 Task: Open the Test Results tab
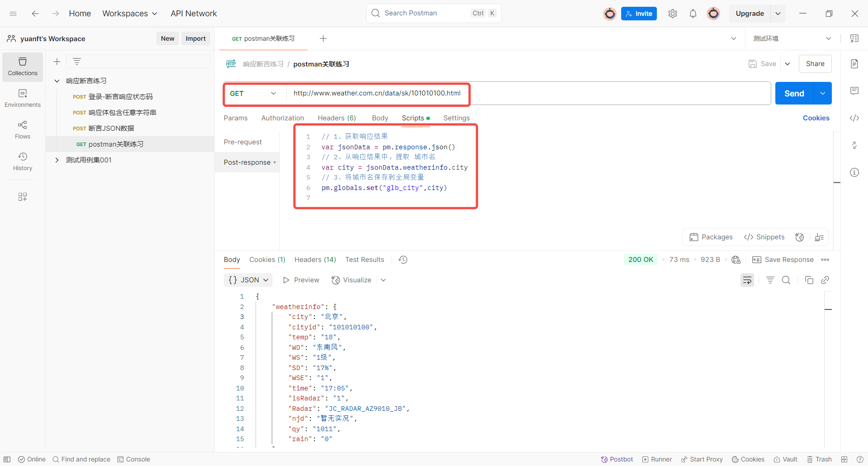coord(365,260)
